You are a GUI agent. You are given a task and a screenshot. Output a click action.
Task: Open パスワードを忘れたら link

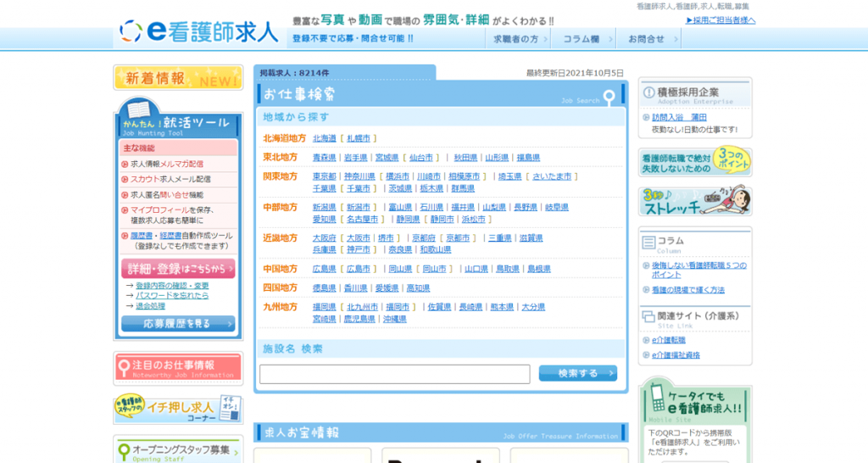(172, 296)
